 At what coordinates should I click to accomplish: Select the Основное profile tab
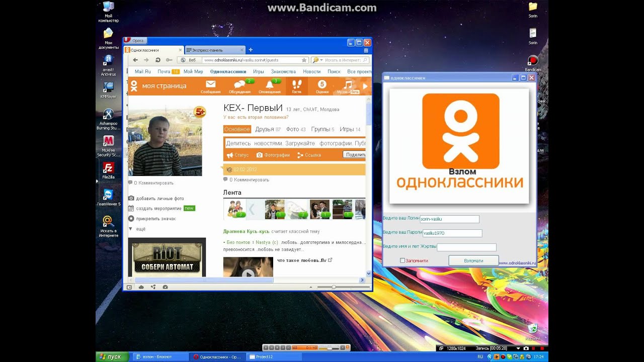237,129
